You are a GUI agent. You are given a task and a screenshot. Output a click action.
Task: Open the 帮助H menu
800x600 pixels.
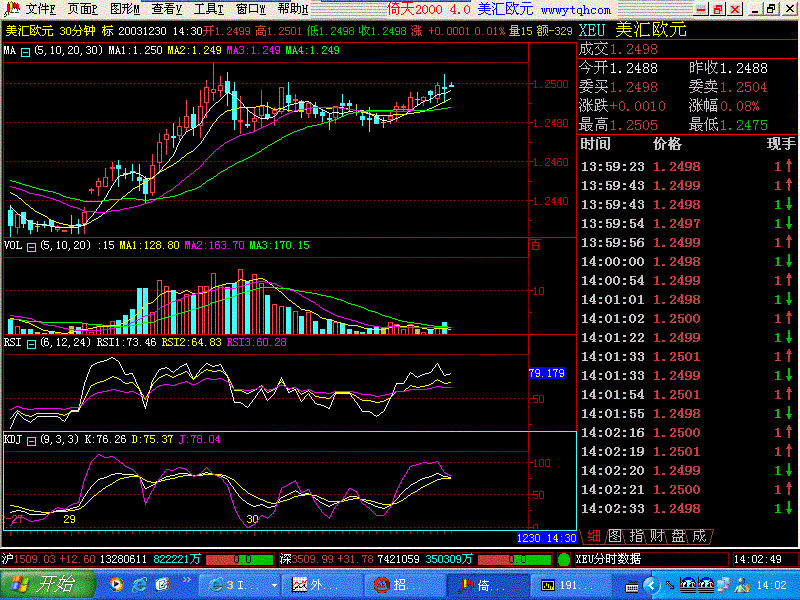[x=293, y=9]
